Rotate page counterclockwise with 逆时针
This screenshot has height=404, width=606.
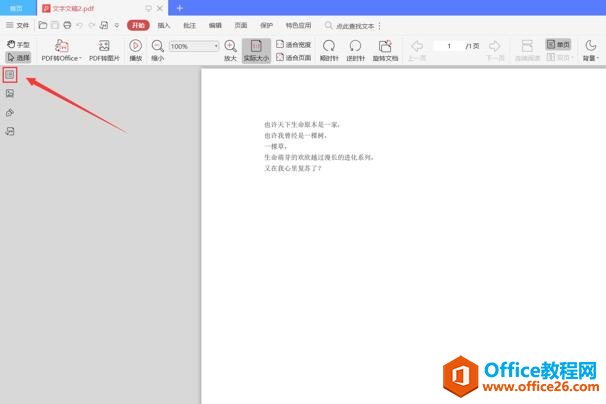point(355,50)
